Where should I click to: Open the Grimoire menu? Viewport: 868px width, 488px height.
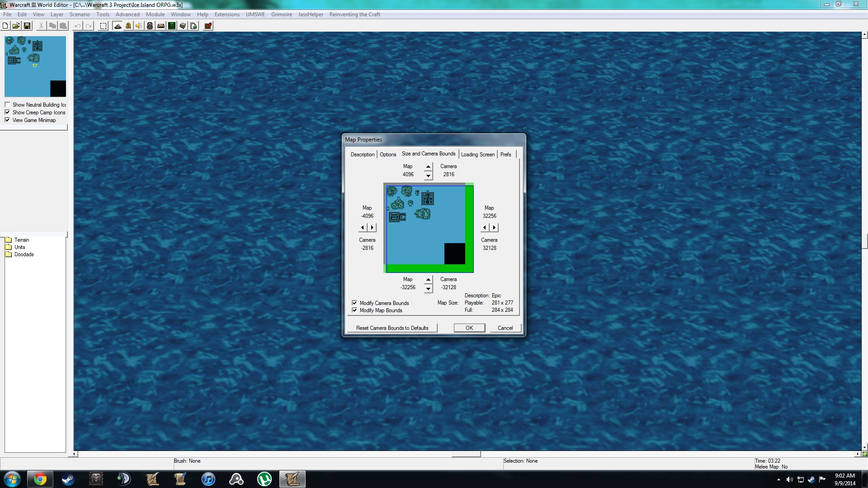(282, 14)
